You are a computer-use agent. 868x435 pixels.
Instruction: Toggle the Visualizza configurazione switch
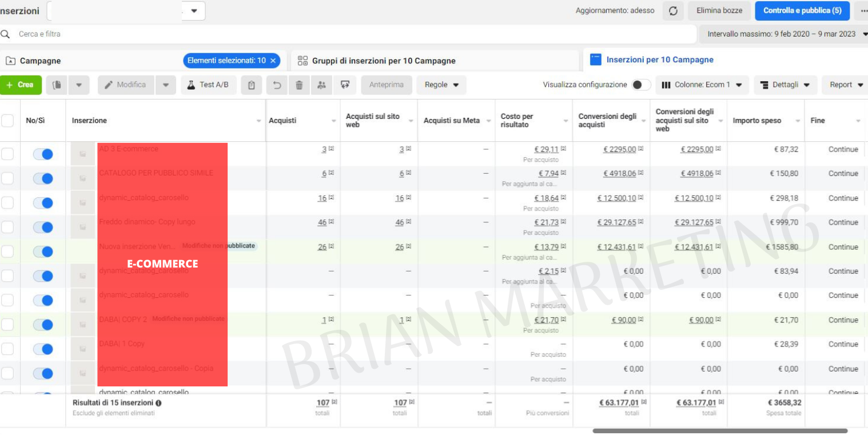[x=641, y=85]
